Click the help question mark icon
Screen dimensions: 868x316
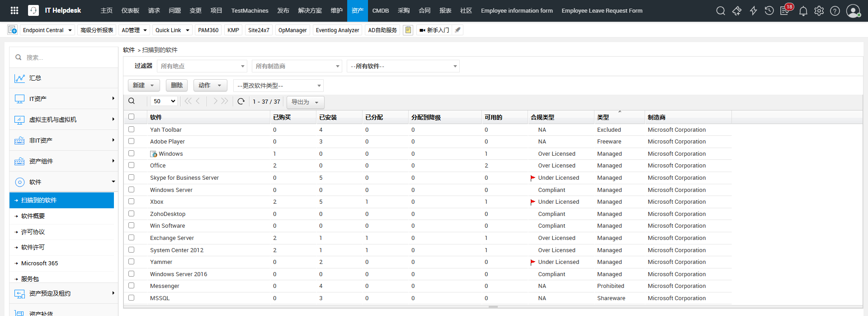[x=835, y=11]
